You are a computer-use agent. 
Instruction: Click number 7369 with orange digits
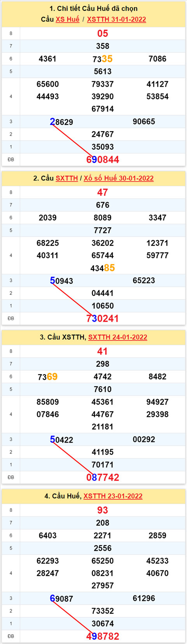(x=48, y=376)
